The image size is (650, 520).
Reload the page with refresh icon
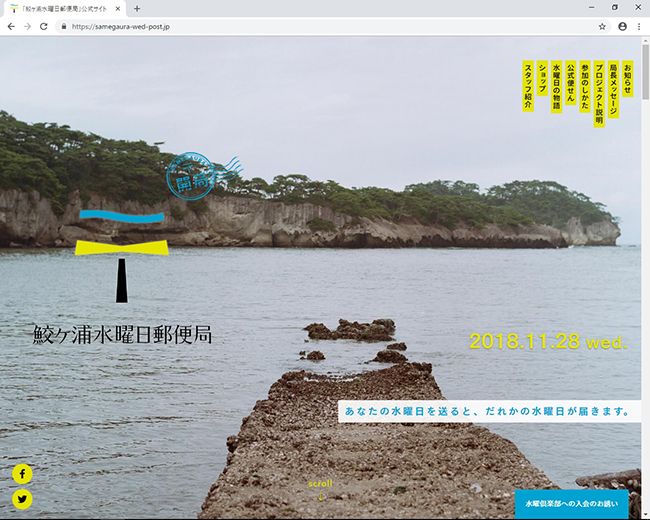(44, 26)
